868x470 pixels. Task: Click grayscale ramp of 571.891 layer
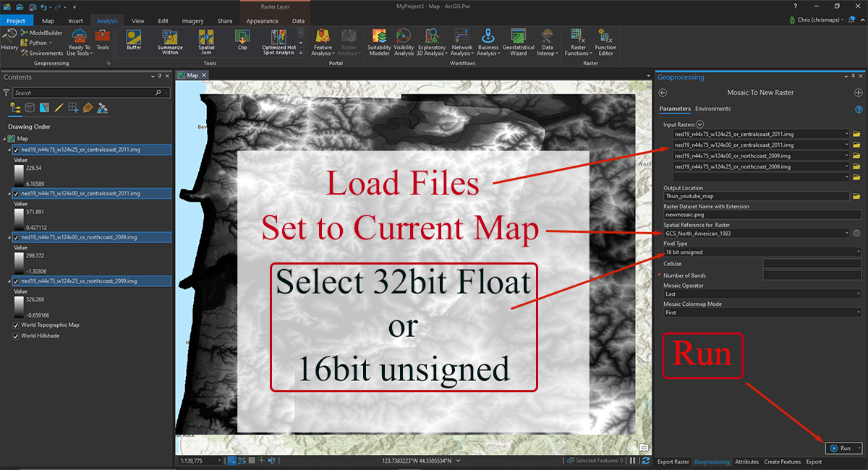[18, 219]
